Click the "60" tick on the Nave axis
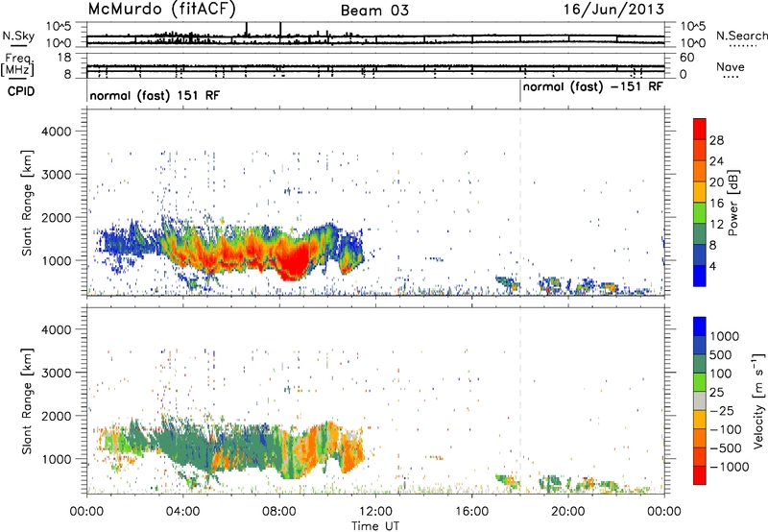The height and width of the screenshot is (532, 768). click(687, 58)
